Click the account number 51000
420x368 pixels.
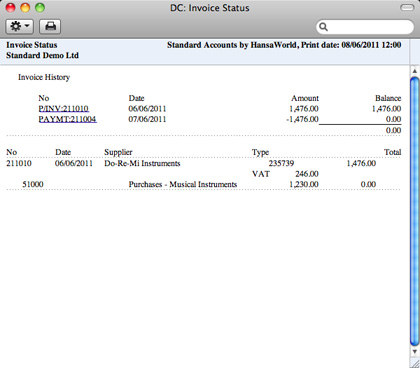click(33, 184)
